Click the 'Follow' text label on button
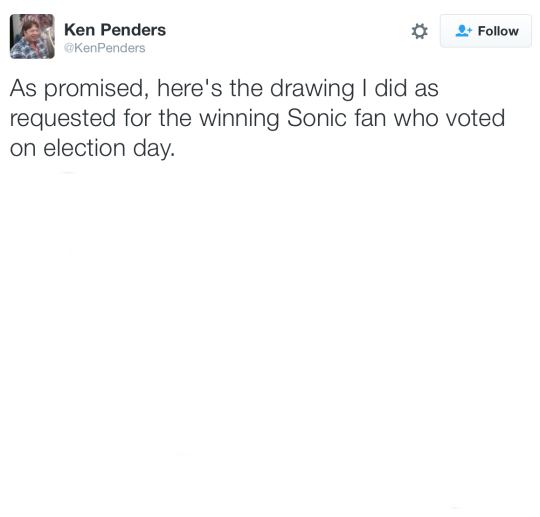This screenshot has height=517, width=540. coord(498,31)
